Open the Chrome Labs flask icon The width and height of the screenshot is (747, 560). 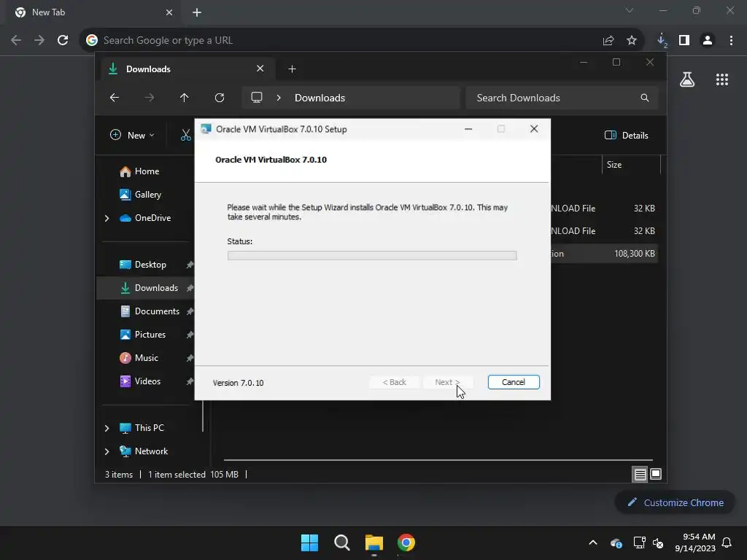coord(687,79)
